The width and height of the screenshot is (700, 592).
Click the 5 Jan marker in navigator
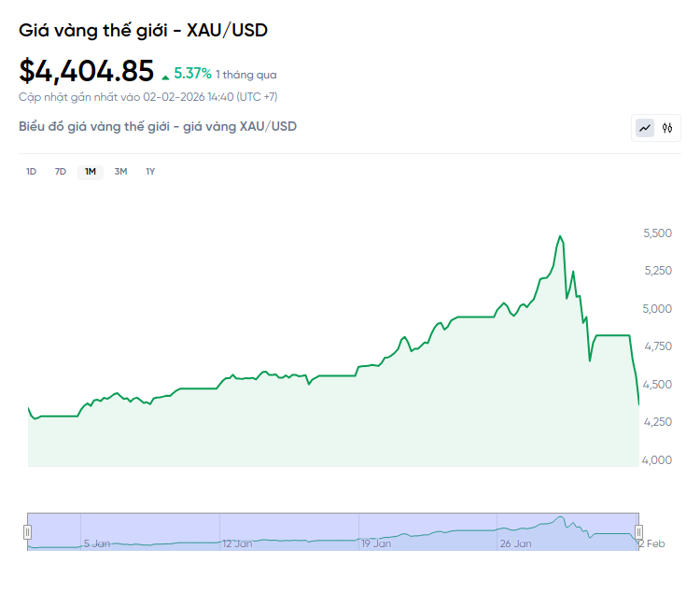[x=98, y=543]
